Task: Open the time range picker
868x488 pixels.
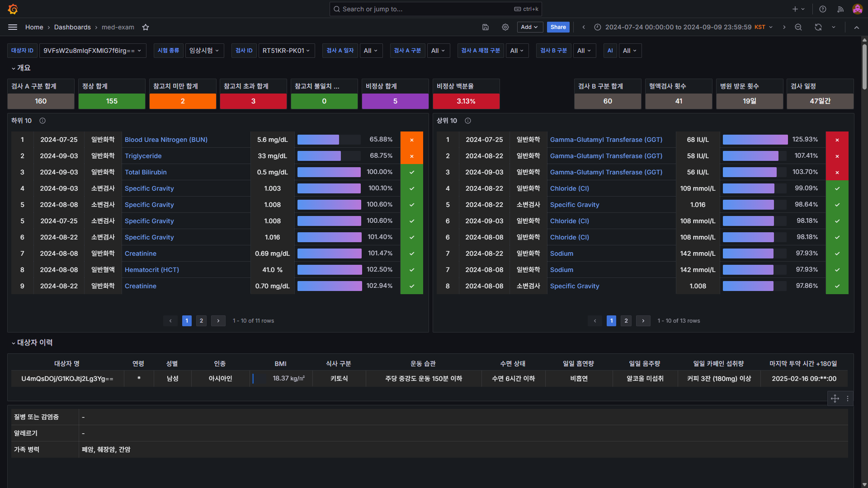Action: point(684,27)
